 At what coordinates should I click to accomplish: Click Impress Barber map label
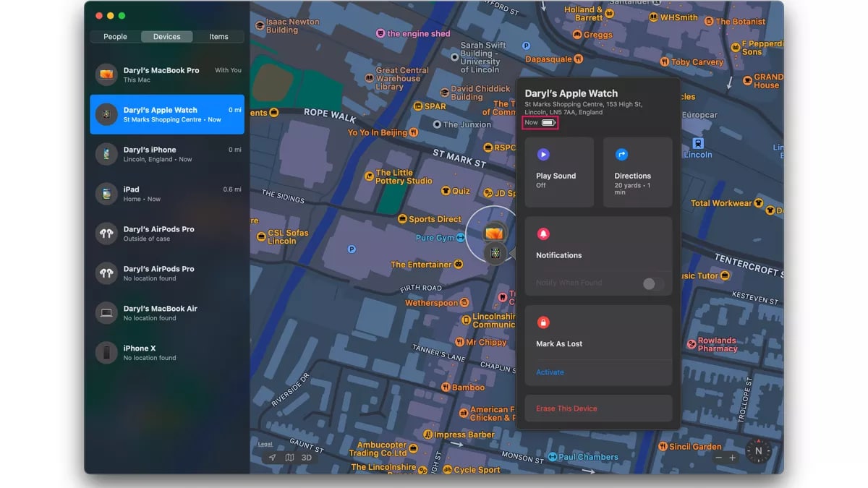coord(464,435)
